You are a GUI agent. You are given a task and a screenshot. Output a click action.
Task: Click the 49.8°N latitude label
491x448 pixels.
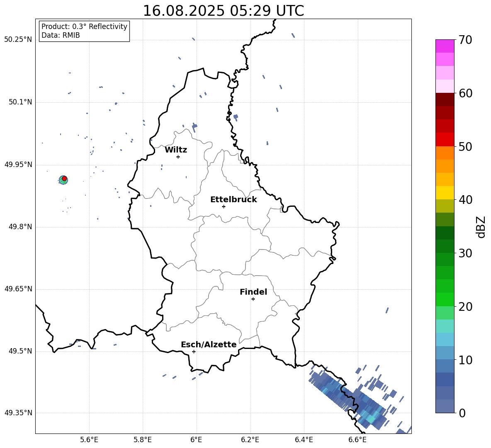[20, 227]
